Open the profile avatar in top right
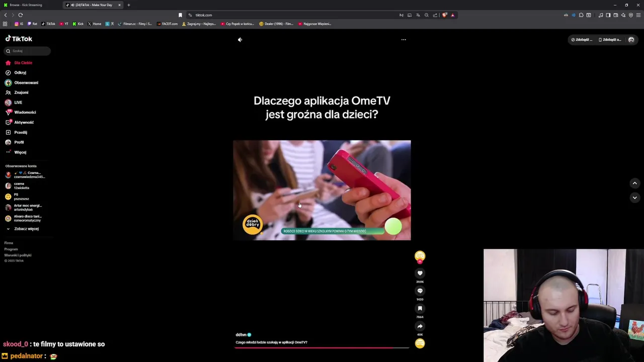This screenshot has height=362, width=644. tap(631, 40)
